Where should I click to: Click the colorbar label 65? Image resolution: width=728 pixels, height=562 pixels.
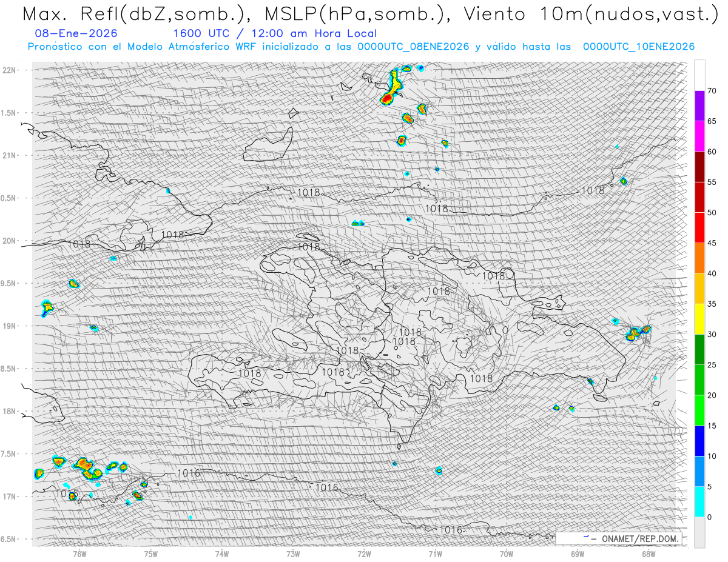coord(712,121)
